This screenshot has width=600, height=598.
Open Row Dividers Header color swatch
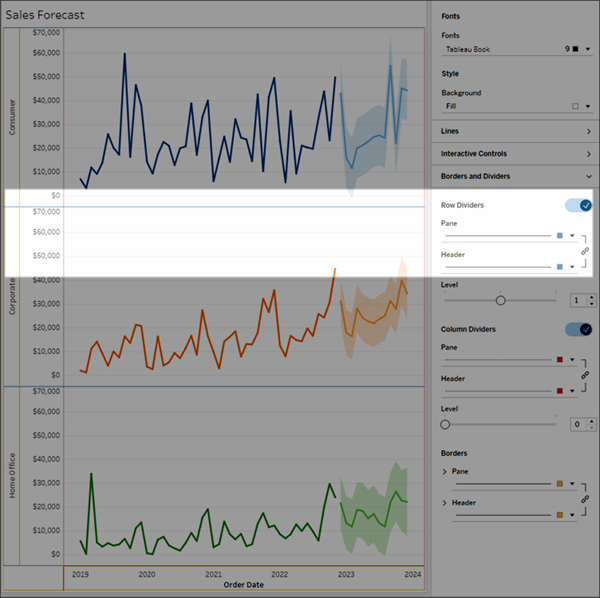tap(560, 267)
